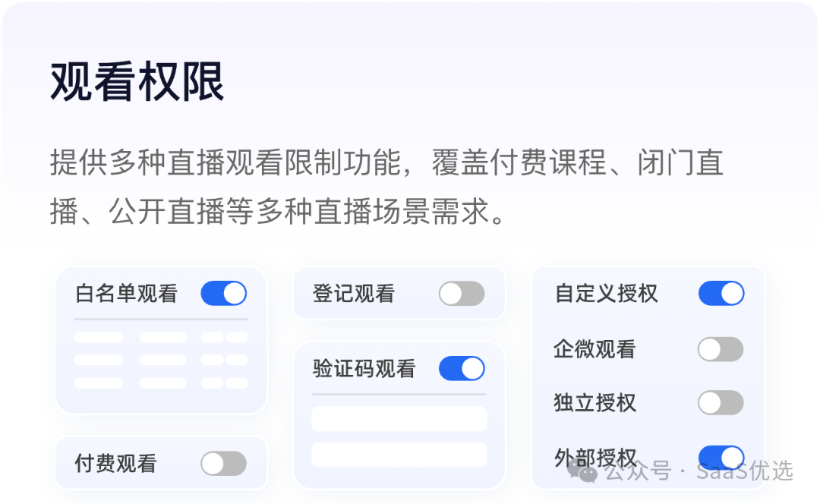This screenshot has width=820, height=504.
Task: Turn on the 独立授权 toggle
Action: [x=720, y=402]
